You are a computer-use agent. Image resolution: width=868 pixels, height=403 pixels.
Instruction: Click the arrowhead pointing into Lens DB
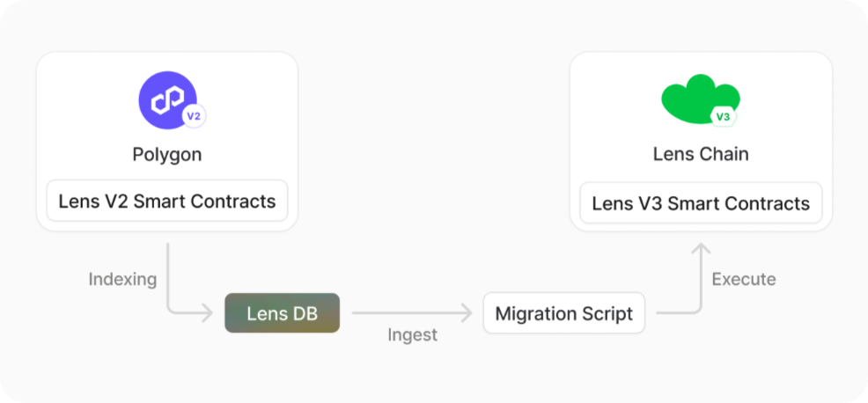(208, 313)
